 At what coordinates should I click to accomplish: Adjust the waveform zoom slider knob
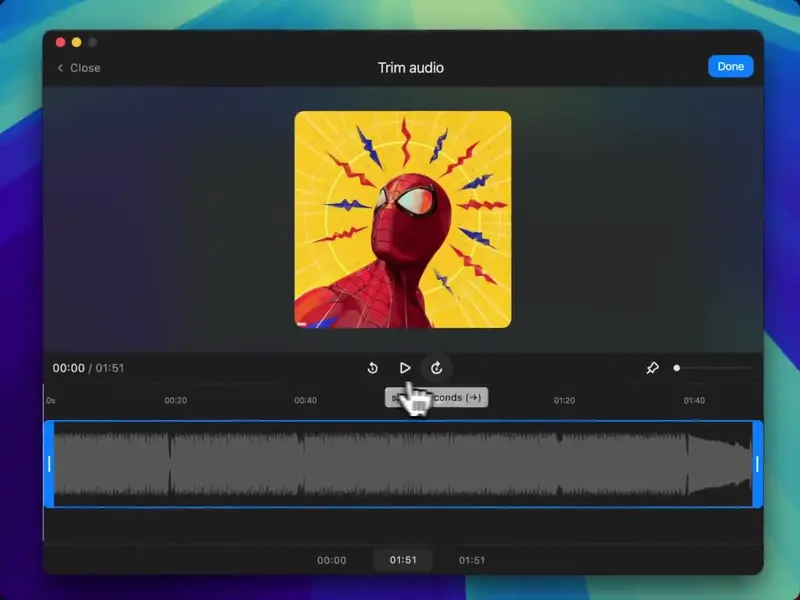(x=677, y=368)
